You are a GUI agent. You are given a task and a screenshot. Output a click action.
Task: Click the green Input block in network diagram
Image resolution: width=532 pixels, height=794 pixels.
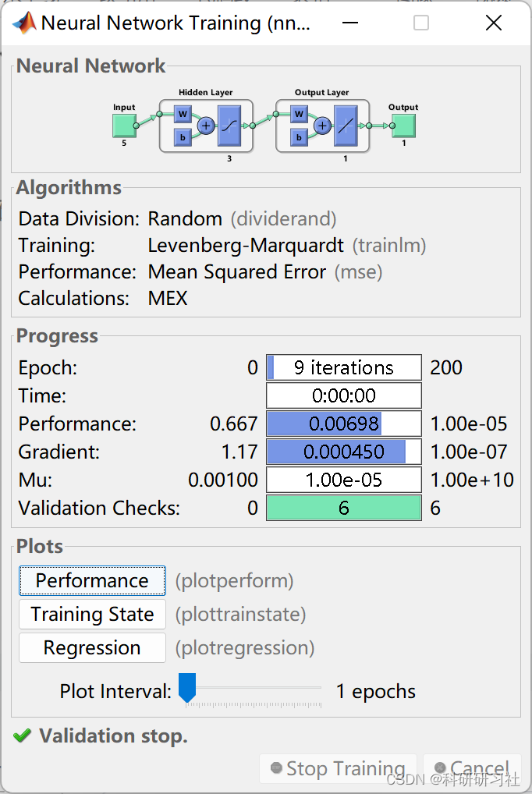[124, 126]
